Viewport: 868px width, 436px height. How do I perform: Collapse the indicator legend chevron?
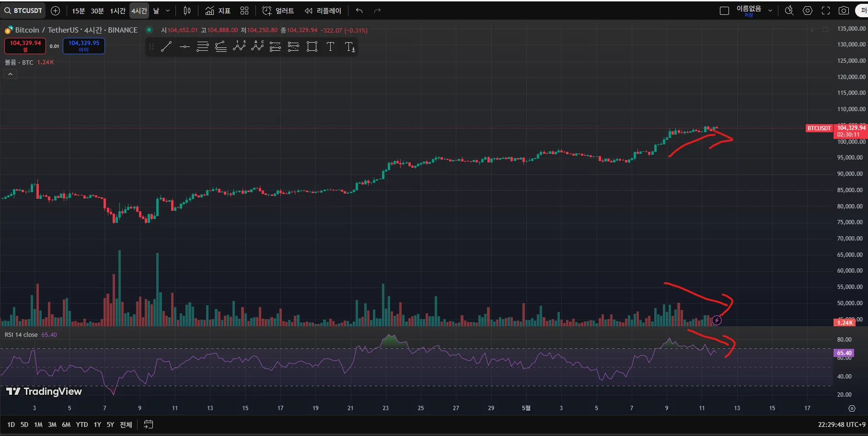pos(10,74)
